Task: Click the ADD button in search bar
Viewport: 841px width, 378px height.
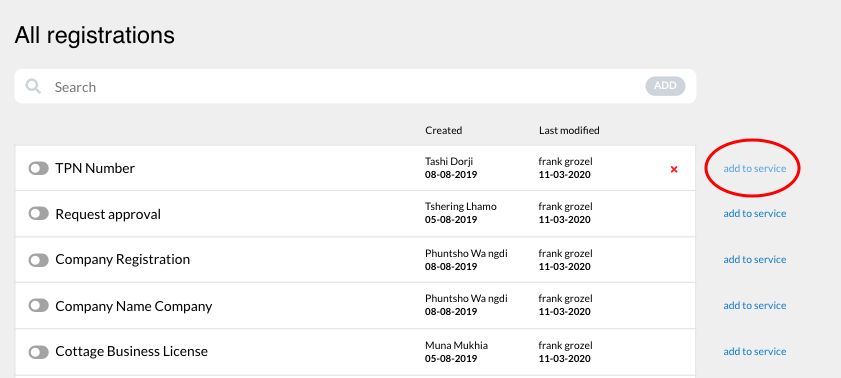Action: 665,86
